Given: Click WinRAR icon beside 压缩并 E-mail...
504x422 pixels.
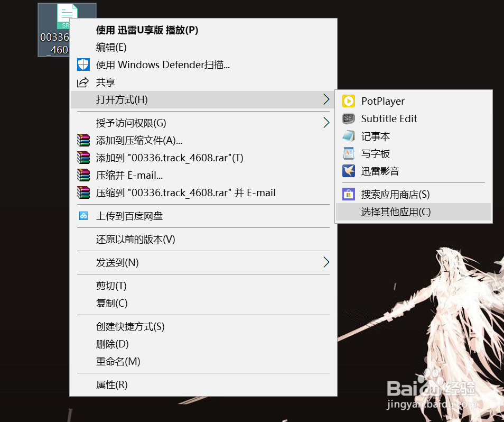Looking at the screenshot, I should point(83,175).
